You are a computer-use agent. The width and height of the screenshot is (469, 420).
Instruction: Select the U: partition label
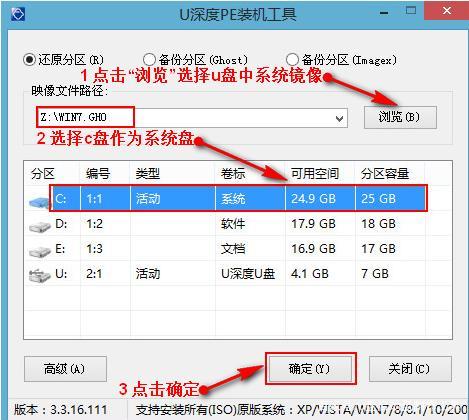tap(61, 274)
